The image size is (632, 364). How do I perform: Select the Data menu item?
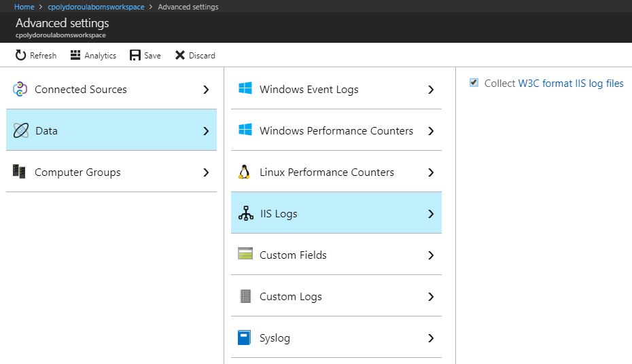(x=111, y=130)
